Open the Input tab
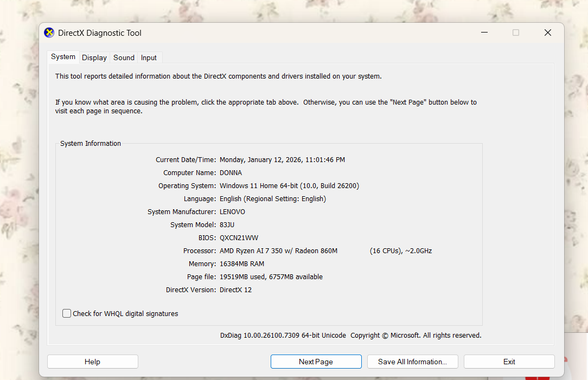Image resolution: width=588 pixels, height=380 pixels. [x=149, y=57]
